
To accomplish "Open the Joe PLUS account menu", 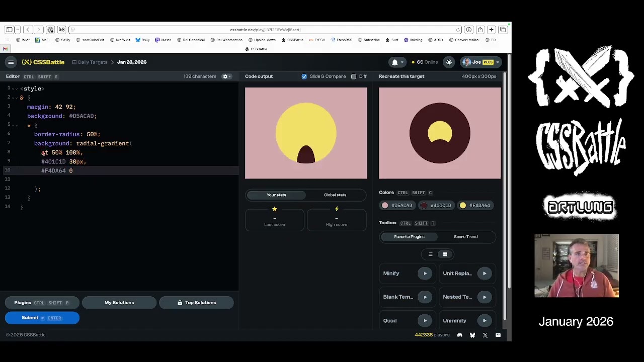I will pos(480,62).
